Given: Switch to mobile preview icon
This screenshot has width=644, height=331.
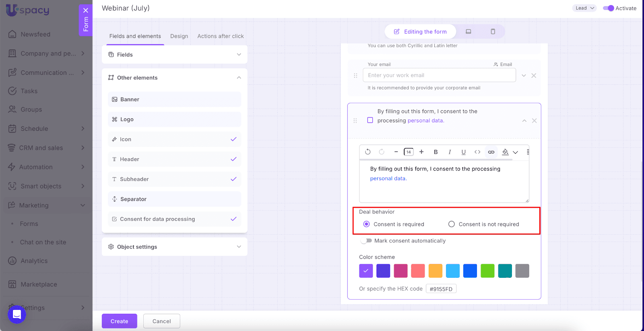Looking at the screenshot, I should tap(493, 31).
